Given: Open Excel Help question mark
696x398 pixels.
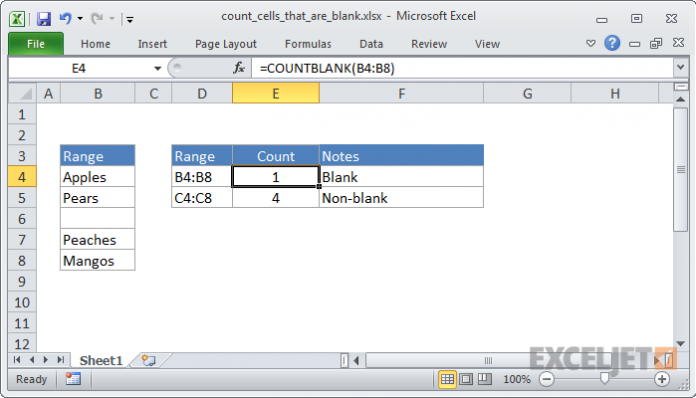Looking at the screenshot, I should pyautogui.click(x=612, y=43).
